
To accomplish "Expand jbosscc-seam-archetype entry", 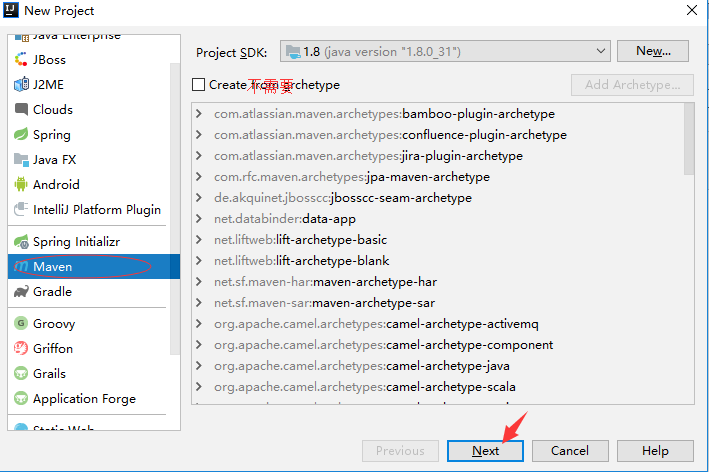I will tap(199, 198).
